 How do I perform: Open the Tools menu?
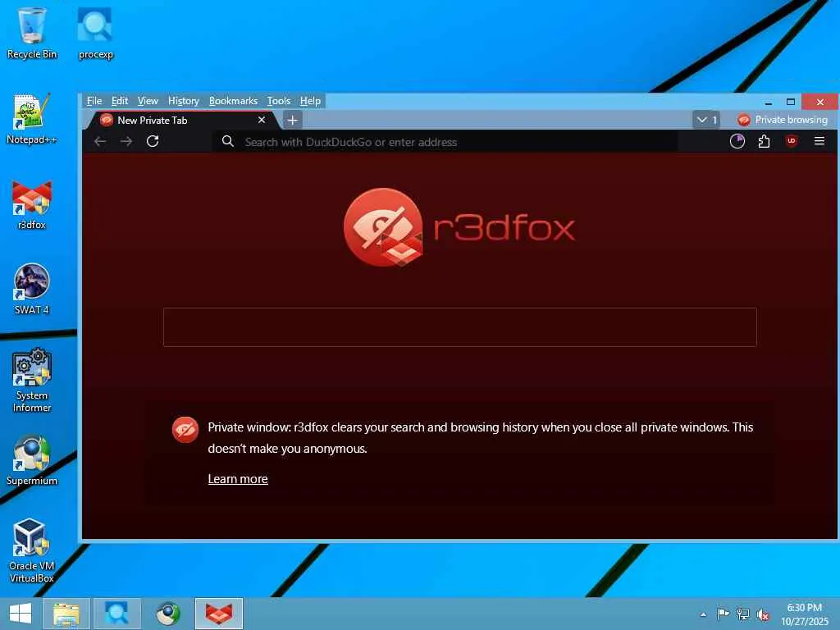pyautogui.click(x=279, y=101)
